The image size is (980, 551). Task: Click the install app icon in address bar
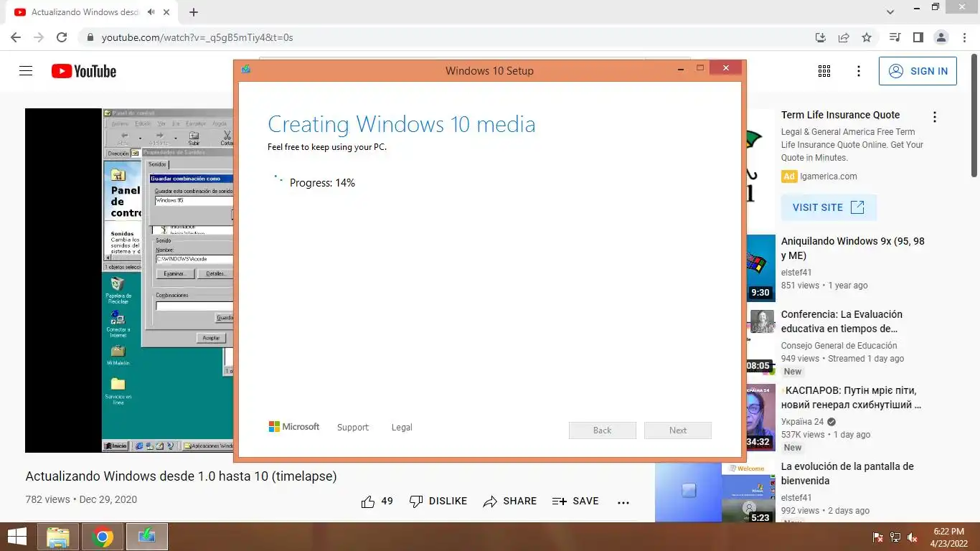click(x=821, y=37)
